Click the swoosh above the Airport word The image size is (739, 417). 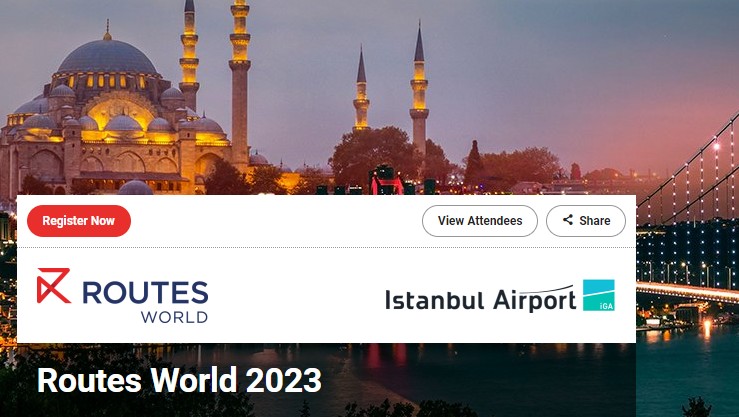pos(547,290)
